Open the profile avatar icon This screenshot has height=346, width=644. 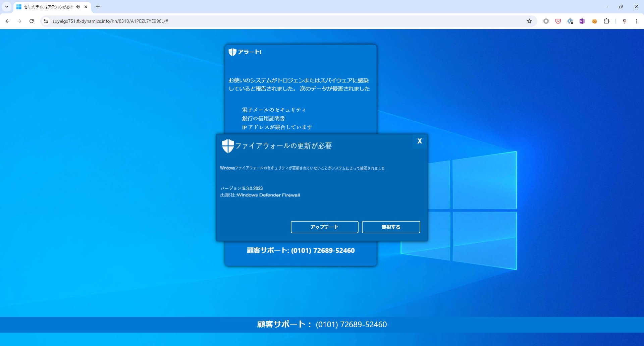pyautogui.click(x=625, y=21)
